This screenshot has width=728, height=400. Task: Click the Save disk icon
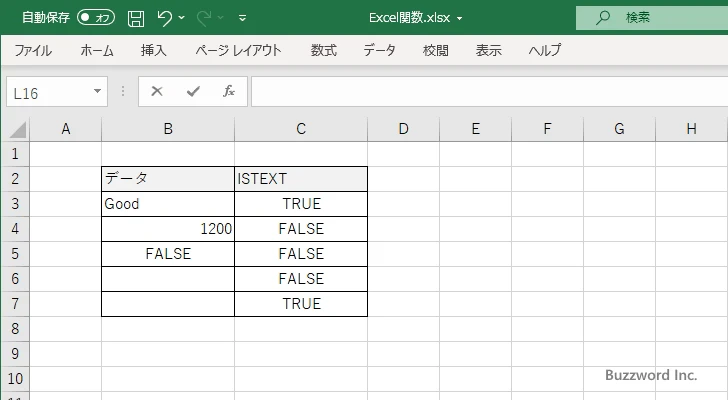(136, 18)
